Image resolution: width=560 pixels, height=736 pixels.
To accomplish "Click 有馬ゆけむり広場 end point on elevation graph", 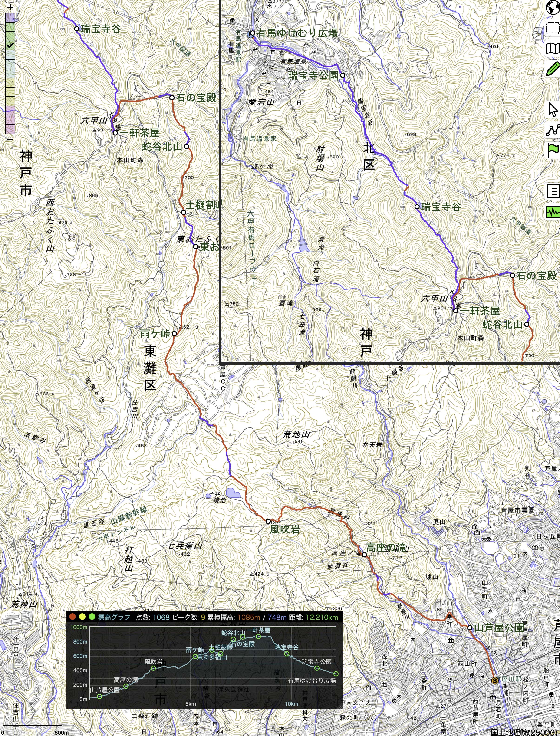I will [x=336, y=674].
